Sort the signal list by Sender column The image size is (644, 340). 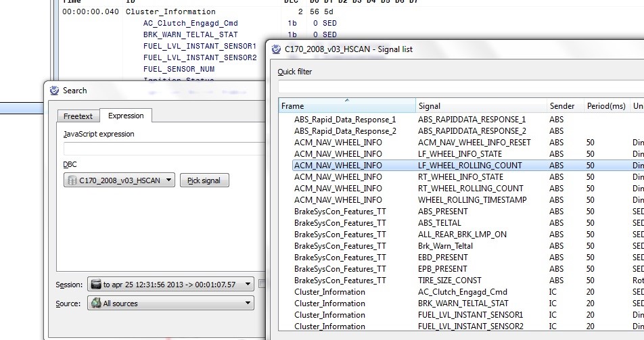click(x=565, y=105)
